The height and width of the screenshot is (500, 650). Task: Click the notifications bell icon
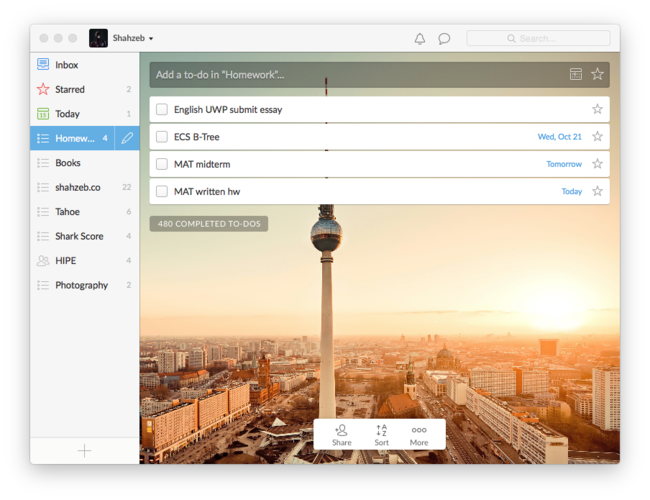click(420, 38)
